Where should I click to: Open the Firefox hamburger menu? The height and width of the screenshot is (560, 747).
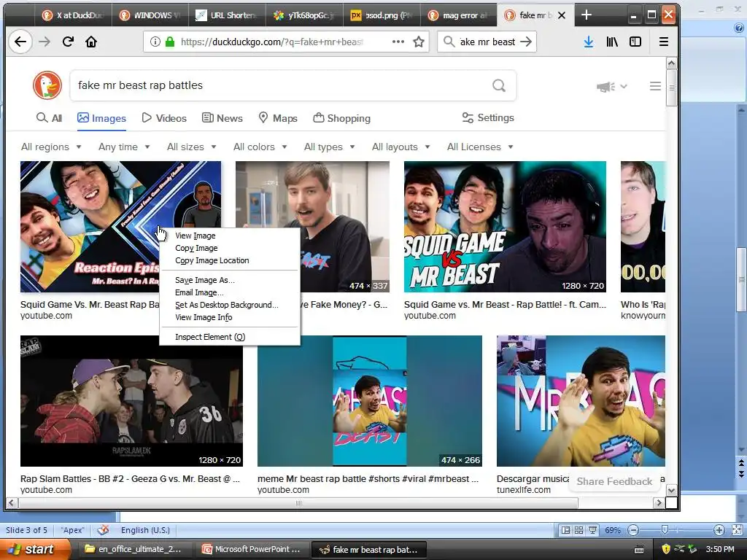pos(664,42)
